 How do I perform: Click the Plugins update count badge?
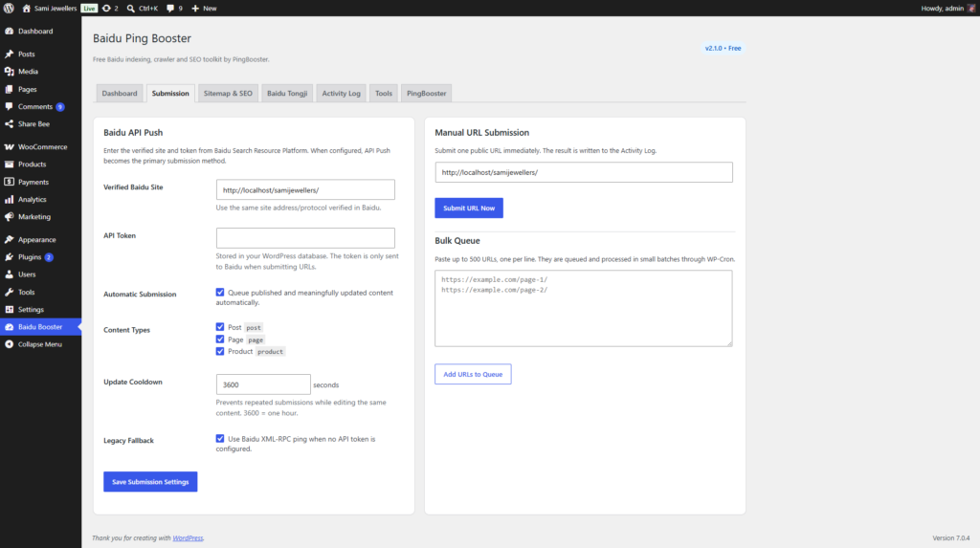click(49, 257)
